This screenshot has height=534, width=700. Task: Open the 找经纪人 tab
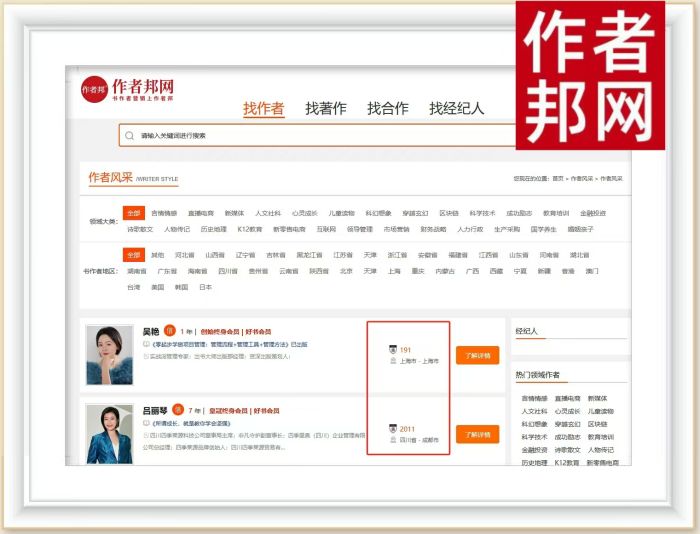click(x=457, y=109)
